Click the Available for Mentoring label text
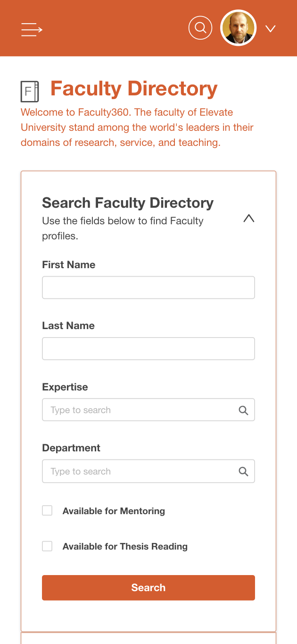This screenshot has width=297, height=644. [114, 511]
